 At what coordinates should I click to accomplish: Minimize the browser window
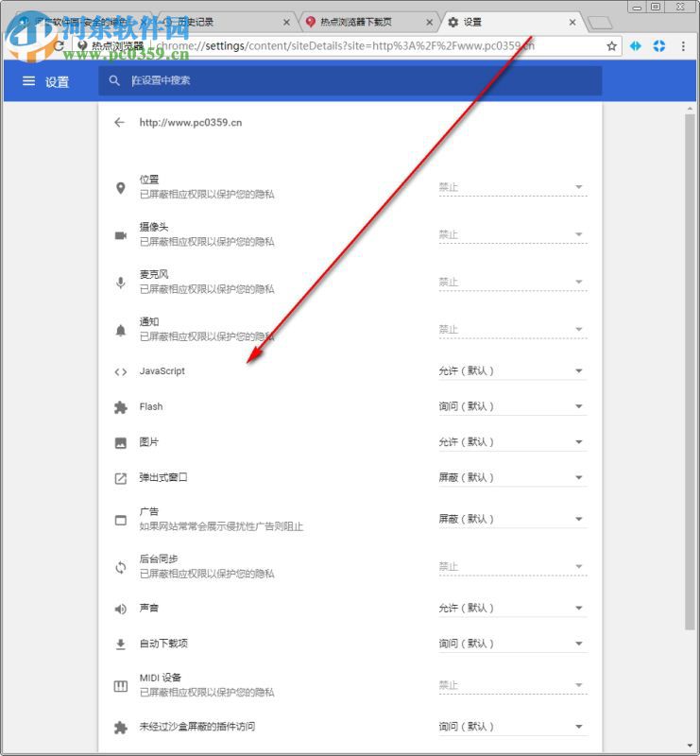(637, 7)
